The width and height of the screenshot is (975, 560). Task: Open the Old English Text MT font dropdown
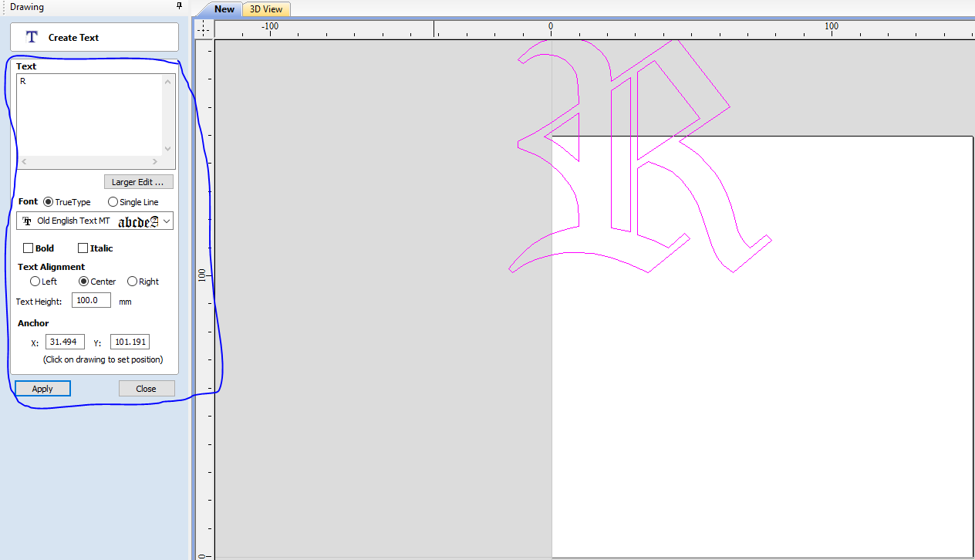[166, 221]
